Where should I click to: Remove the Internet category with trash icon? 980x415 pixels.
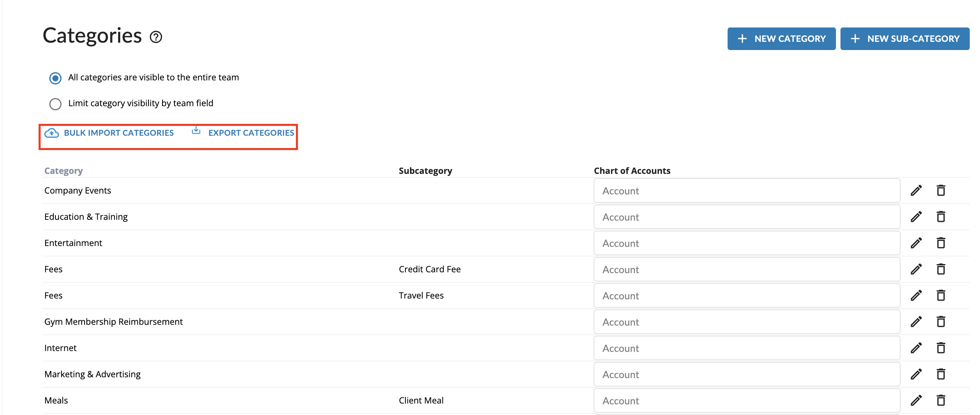[x=941, y=348]
